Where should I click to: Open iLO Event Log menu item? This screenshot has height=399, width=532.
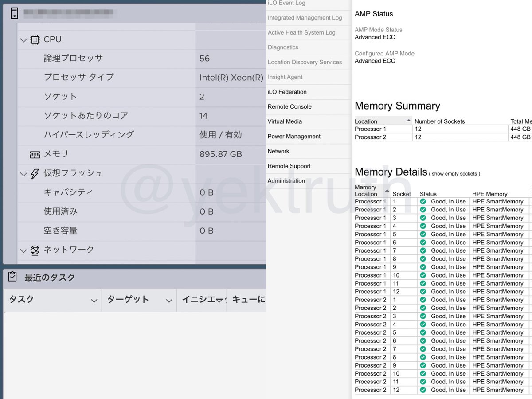[x=286, y=3]
